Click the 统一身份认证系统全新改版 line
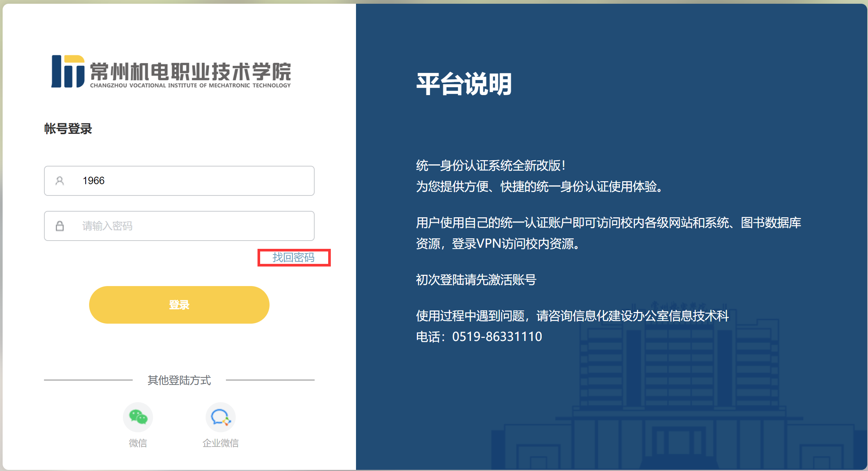 pyautogui.click(x=491, y=165)
